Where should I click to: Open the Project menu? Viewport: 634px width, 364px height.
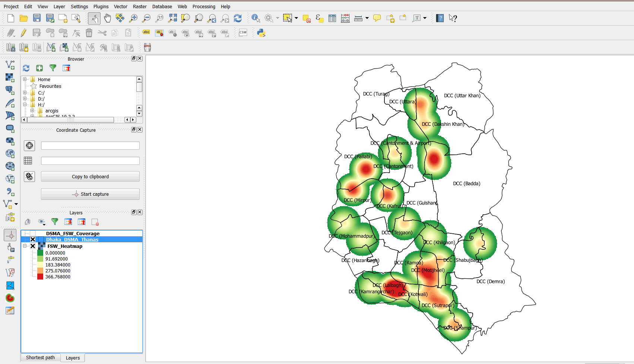click(11, 6)
